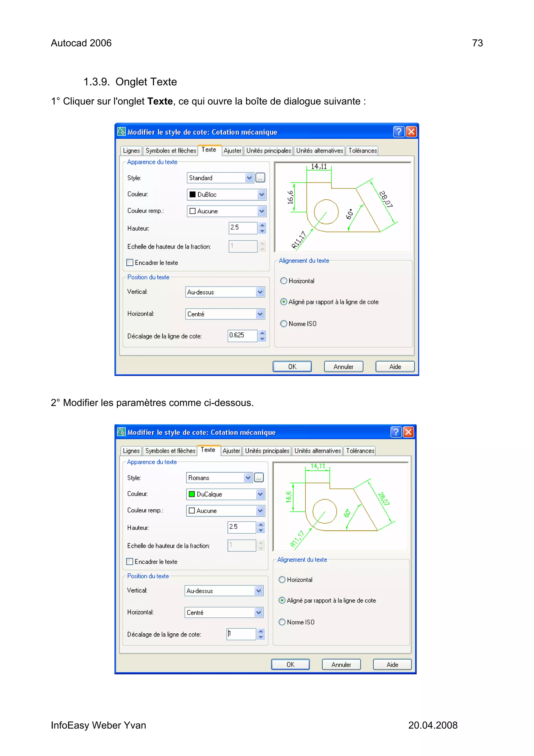Close the upper Cotation mécanique dialog

point(411,132)
